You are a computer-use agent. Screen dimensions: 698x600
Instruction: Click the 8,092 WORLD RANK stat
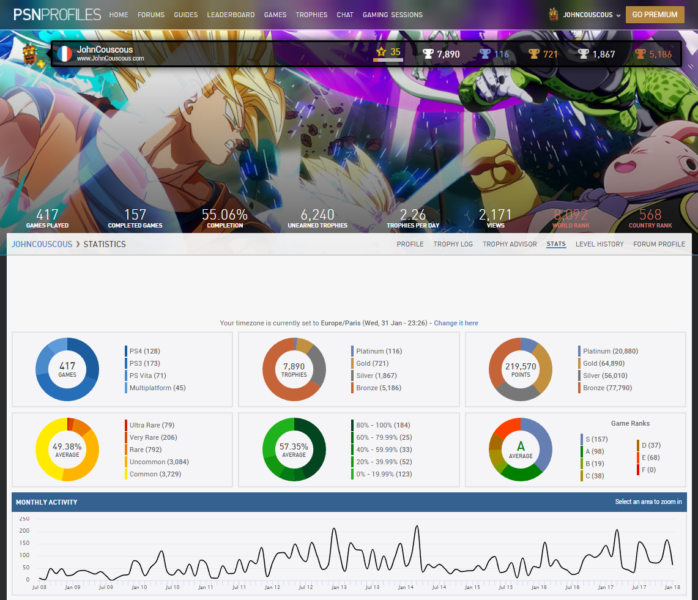(x=571, y=218)
